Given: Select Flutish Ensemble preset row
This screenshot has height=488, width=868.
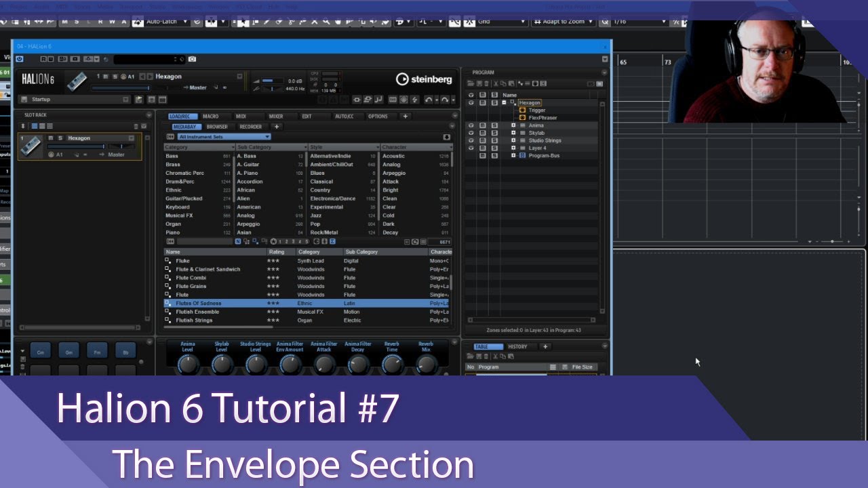Looking at the screenshot, I should pyautogui.click(x=307, y=312).
